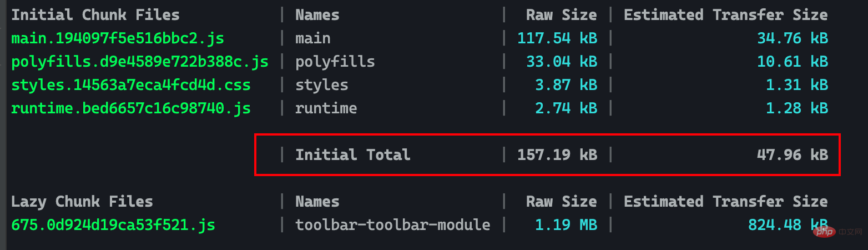Click the 10.61 kB transfer size value
Screen dimensions: 868x250
tap(793, 62)
